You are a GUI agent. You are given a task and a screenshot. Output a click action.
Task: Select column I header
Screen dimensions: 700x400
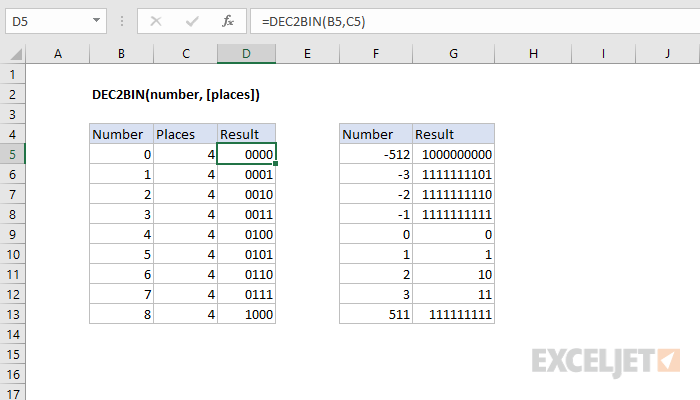[603, 54]
